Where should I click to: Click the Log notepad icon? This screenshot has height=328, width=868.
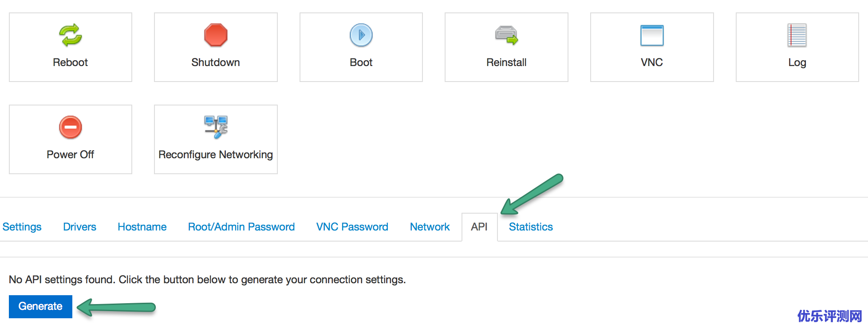tap(797, 35)
